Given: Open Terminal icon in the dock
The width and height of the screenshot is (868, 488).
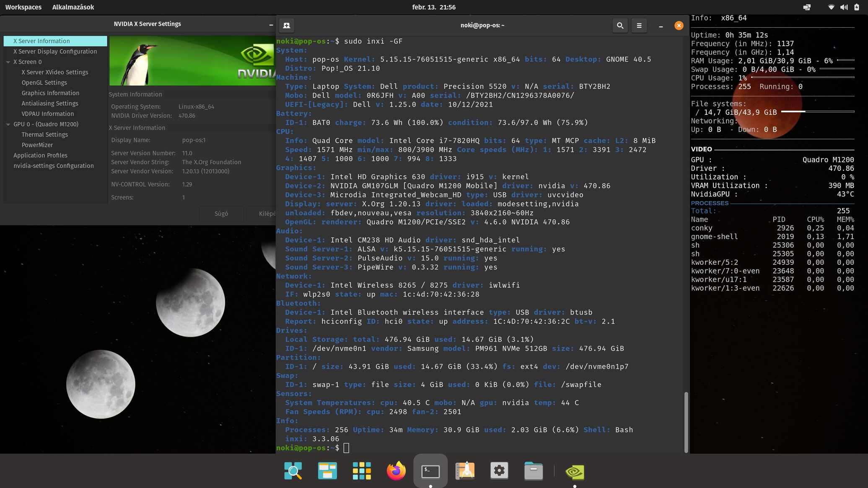Looking at the screenshot, I should (x=430, y=471).
